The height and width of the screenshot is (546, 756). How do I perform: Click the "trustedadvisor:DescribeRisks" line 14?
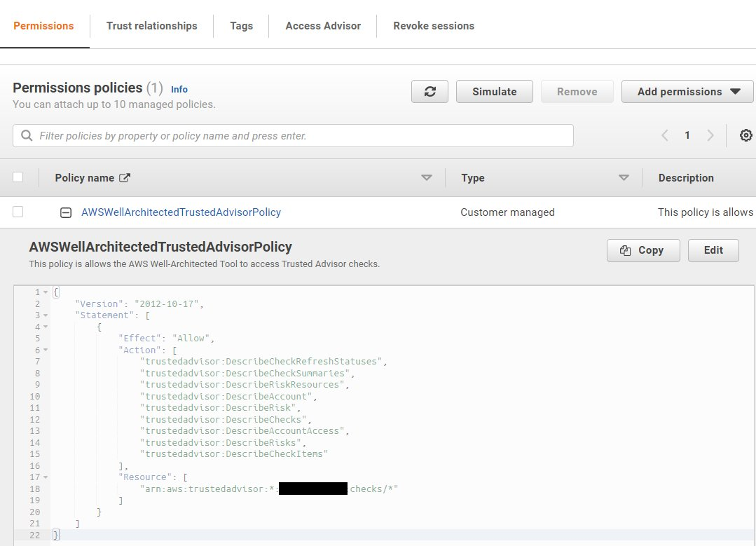[223, 443]
